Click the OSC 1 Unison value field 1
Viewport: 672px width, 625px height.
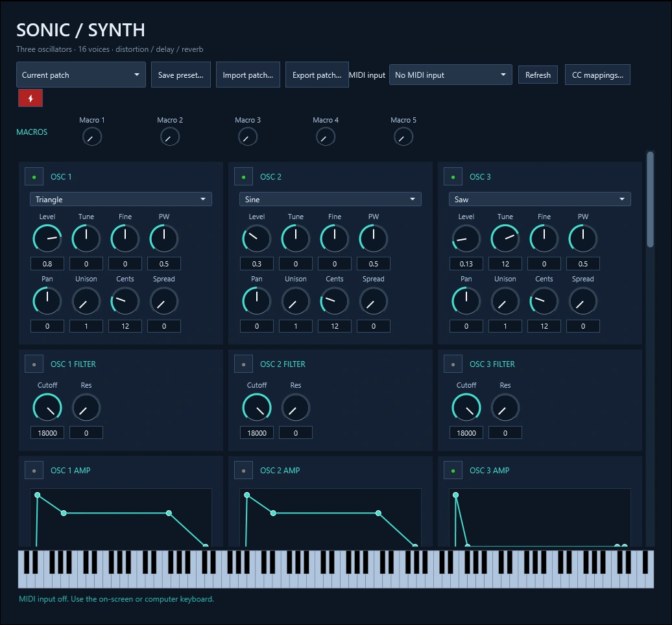pyautogui.click(x=86, y=326)
